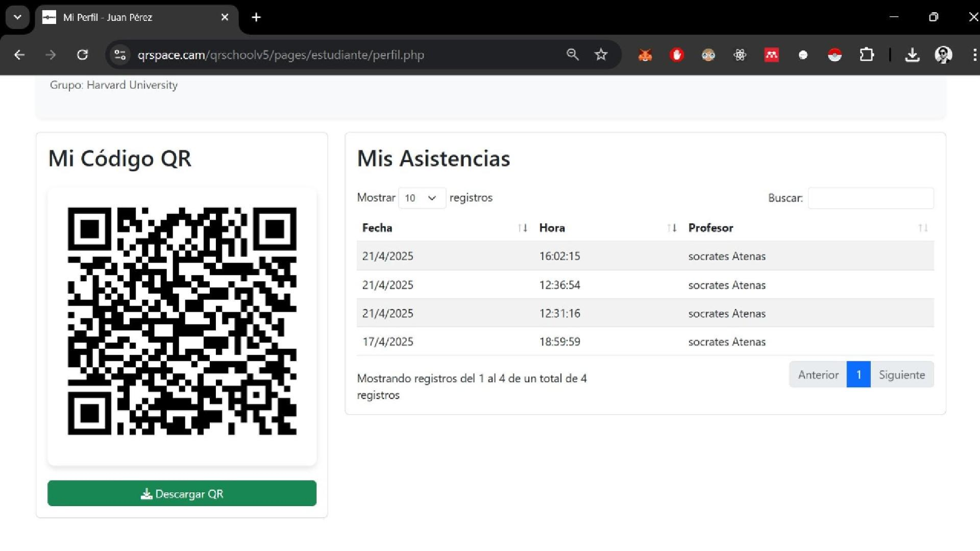Close the Mi Perfil tab
This screenshot has width=980, height=551.
[225, 17]
